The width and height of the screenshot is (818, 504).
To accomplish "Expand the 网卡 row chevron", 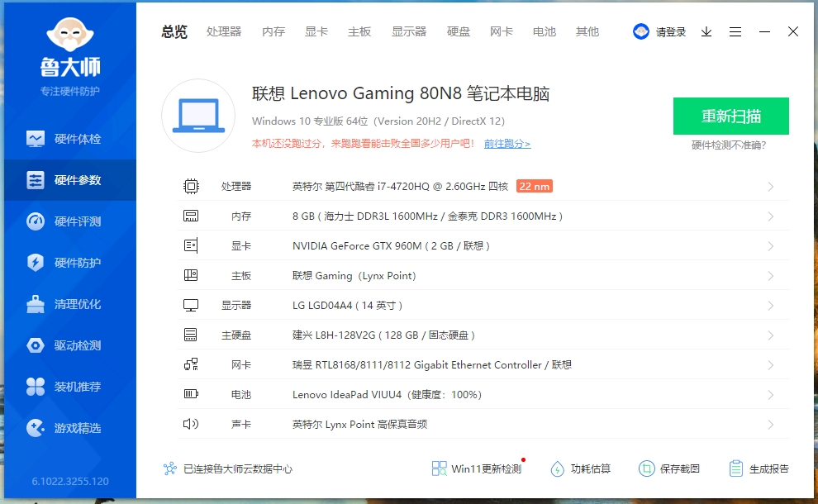I will point(771,365).
